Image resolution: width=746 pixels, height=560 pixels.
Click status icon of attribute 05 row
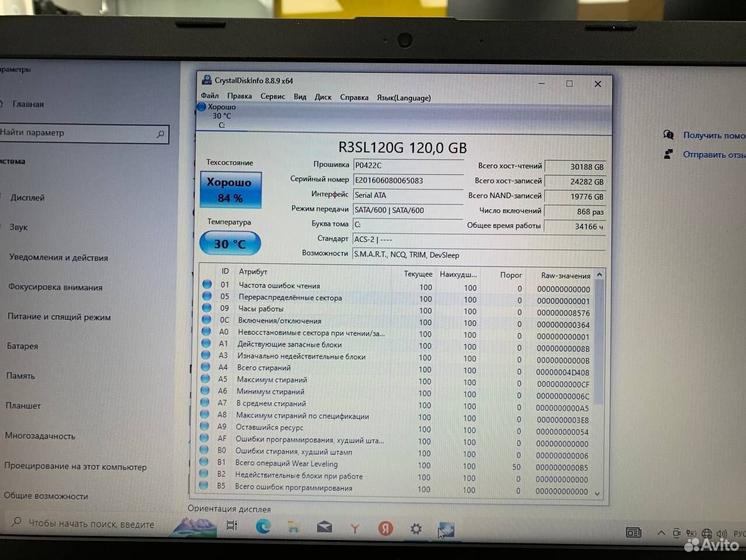[207, 296]
